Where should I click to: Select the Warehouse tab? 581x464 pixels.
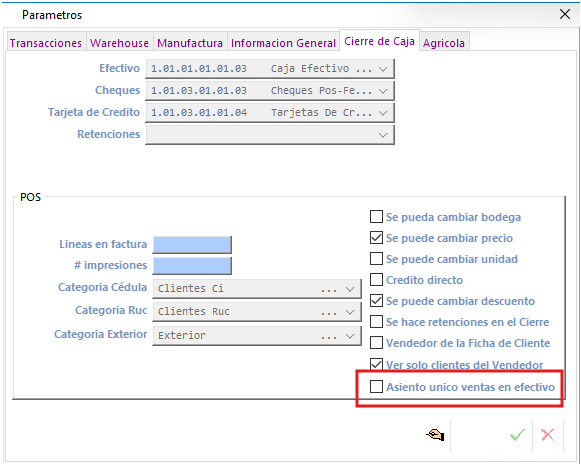[x=119, y=43]
